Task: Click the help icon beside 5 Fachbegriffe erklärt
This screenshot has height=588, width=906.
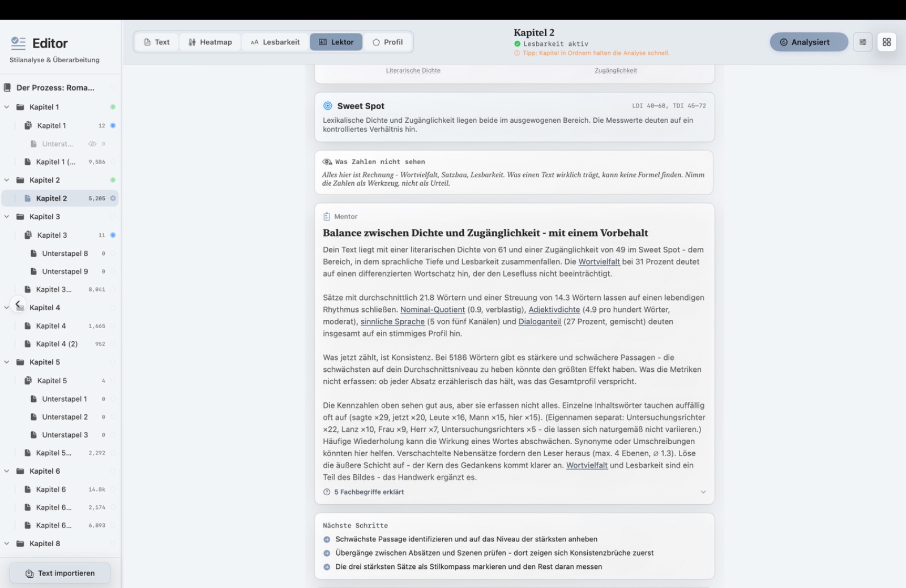Action: (x=327, y=492)
